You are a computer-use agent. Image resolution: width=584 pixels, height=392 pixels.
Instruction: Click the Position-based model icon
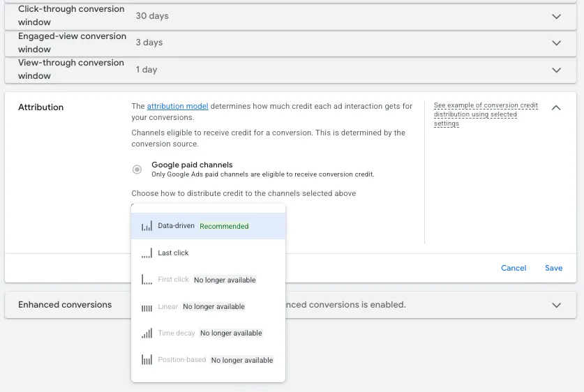click(147, 360)
